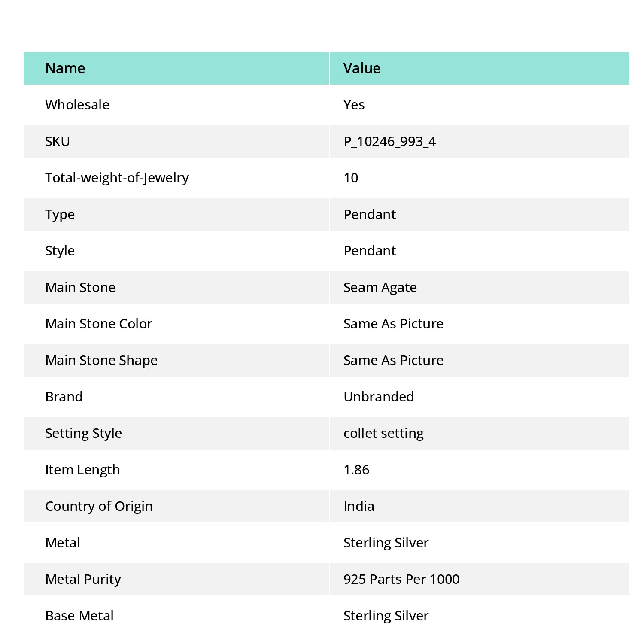Viewport: 644px width, 644px height.
Task: Click the Country of Origin label
Action: (99, 506)
